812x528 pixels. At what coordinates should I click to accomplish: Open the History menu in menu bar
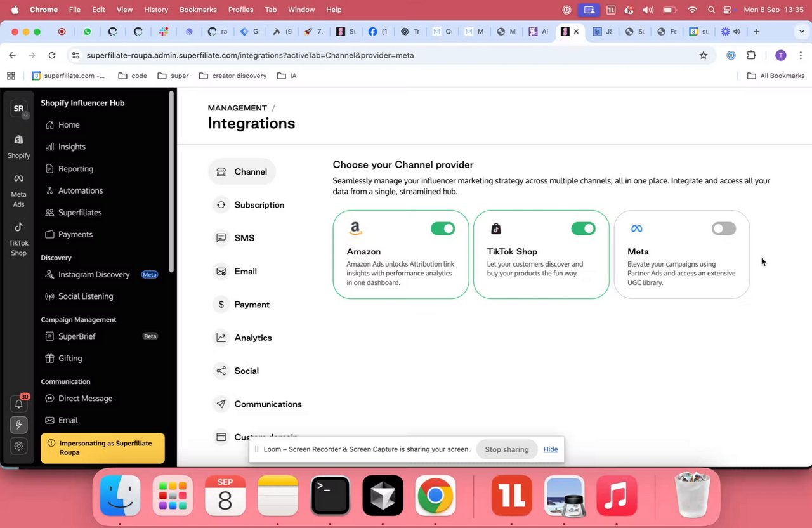pos(156,10)
